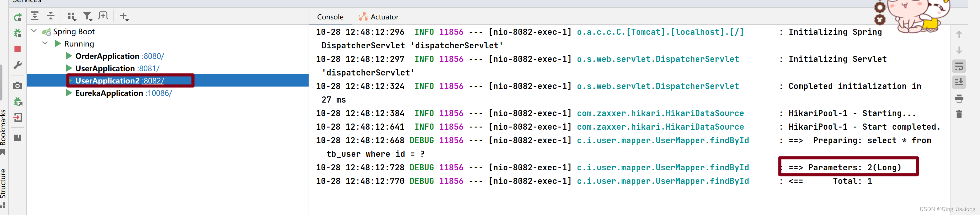980x215 pixels.
Task: Click the red Stop service icon
Action: (18, 49)
